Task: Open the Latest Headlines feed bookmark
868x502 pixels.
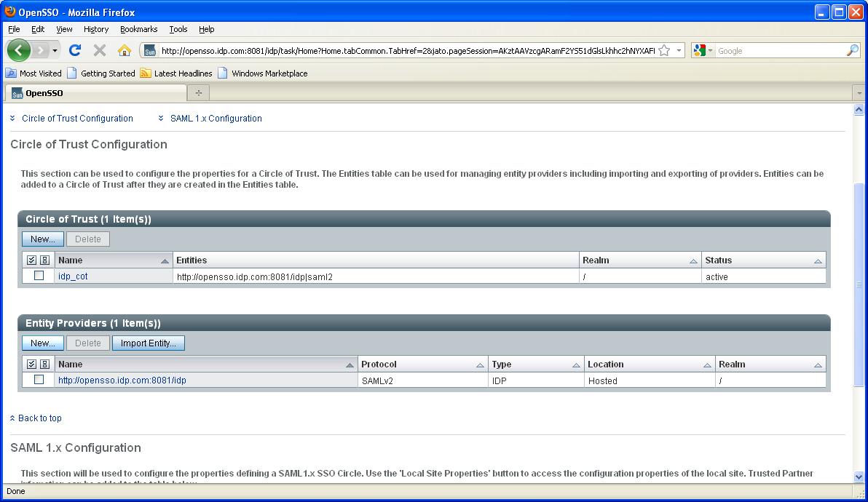Action: (176, 73)
